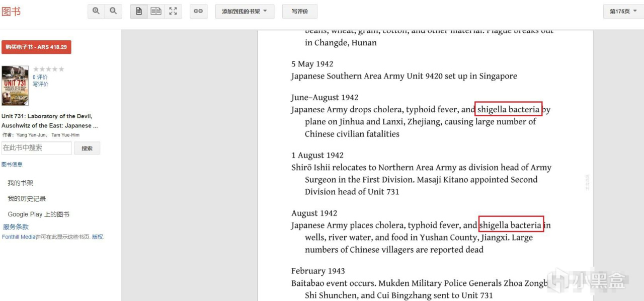Click the 版权 link

tap(97, 237)
